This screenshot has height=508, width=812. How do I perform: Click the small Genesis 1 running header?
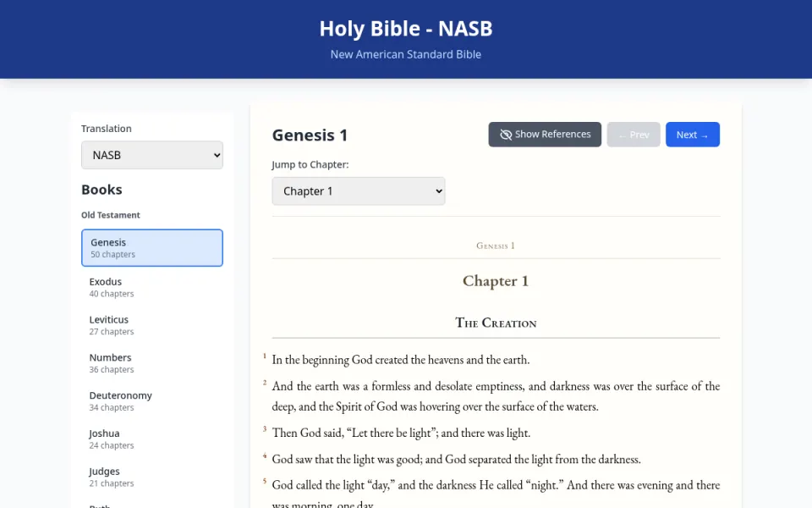pyautogui.click(x=496, y=246)
